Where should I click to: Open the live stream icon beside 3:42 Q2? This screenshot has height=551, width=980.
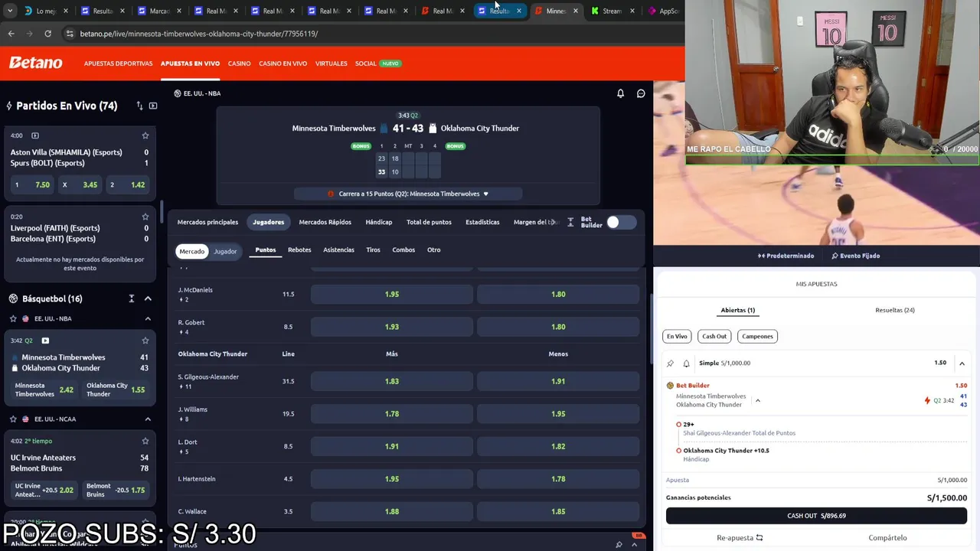(x=45, y=341)
